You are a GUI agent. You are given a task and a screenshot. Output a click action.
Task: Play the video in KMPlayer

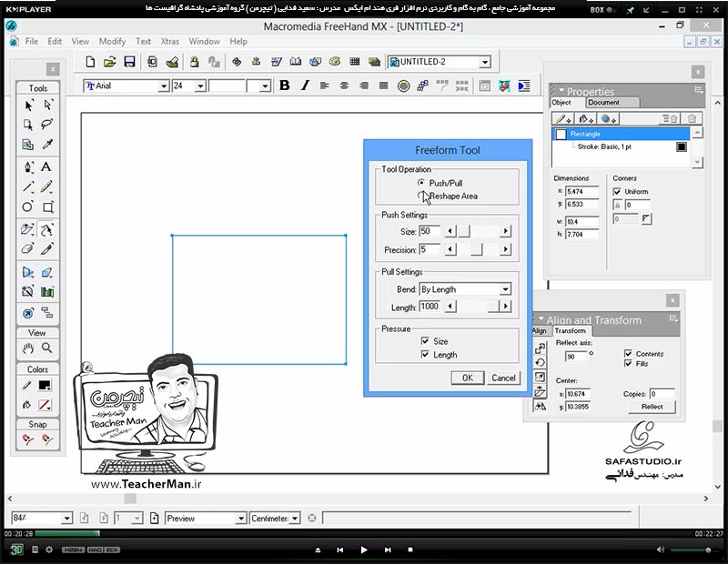[x=363, y=550]
